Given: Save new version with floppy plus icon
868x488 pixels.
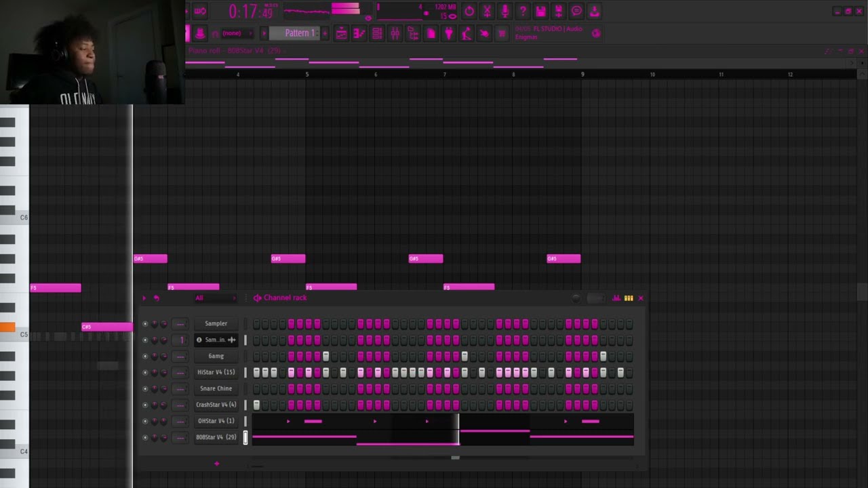Looking at the screenshot, I should [x=558, y=12].
